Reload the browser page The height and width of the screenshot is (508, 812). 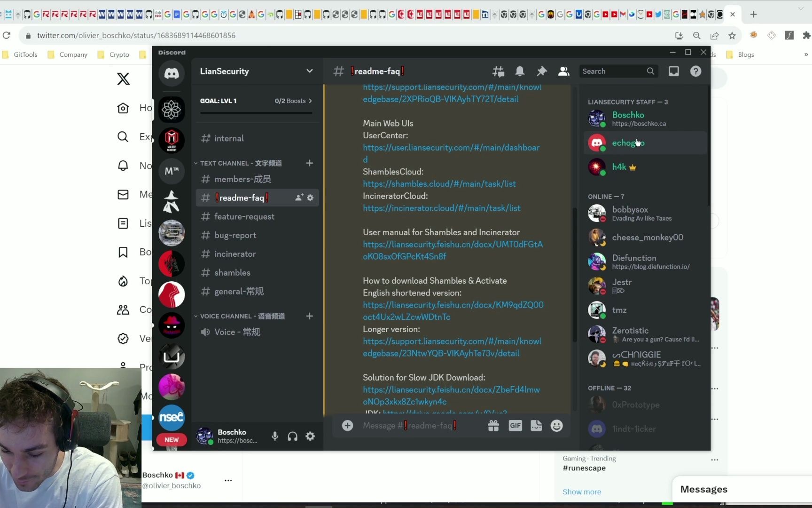pyautogui.click(x=7, y=36)
